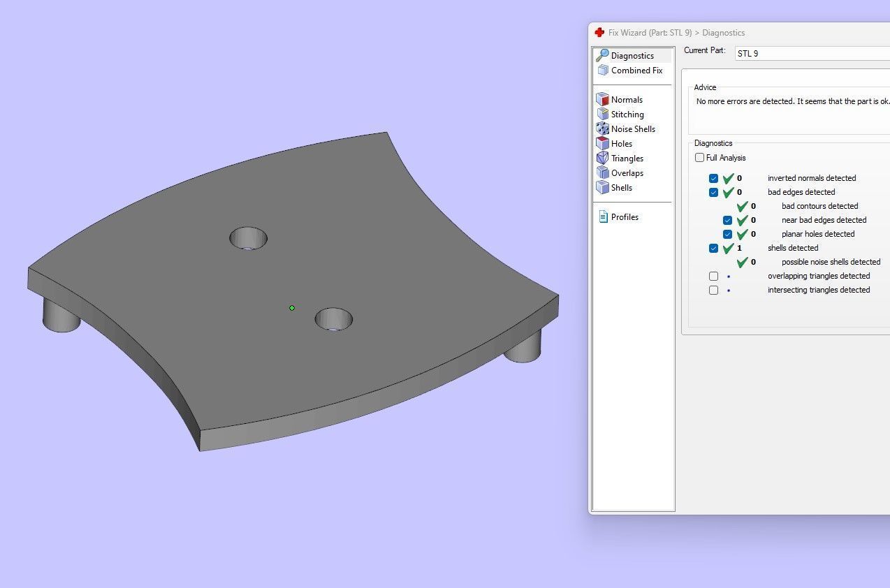The width and height of the screenshot is (890, 588).
Task: Open the Diagnostics page in sidebar
Action: click(632, 55)
